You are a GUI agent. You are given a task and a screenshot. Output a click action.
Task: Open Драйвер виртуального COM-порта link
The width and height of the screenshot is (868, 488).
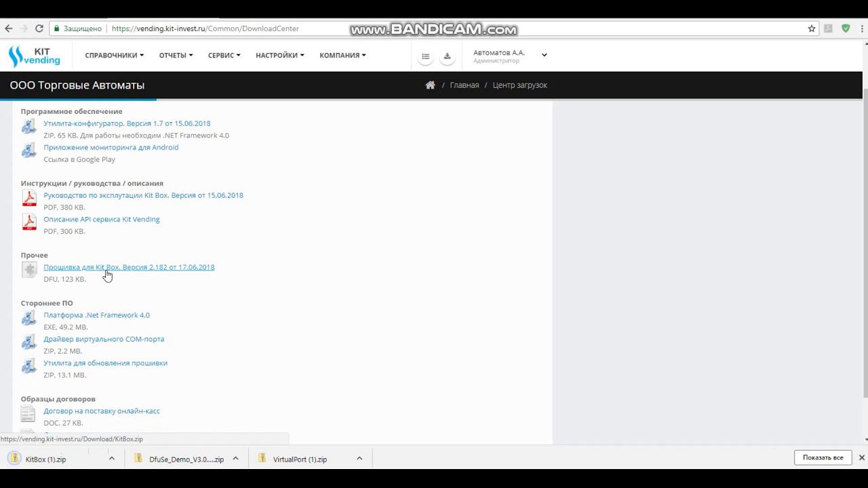click(x=104, y=339)
